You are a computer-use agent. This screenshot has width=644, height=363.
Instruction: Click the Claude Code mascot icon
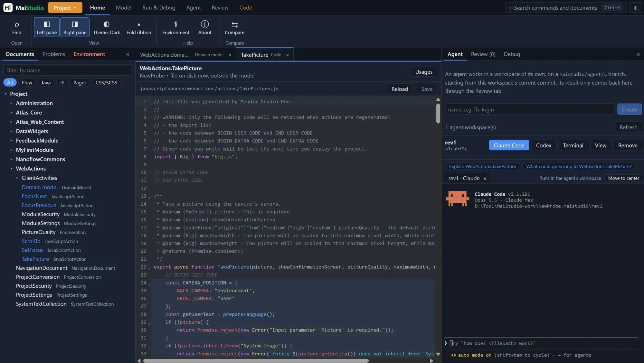click(457, 199)
